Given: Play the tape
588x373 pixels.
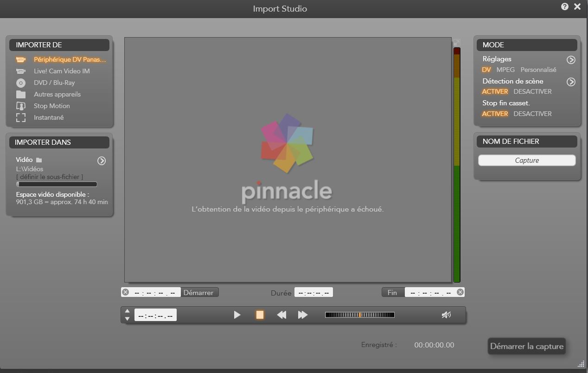Looking at the screenshot, I should coord(237,315).
